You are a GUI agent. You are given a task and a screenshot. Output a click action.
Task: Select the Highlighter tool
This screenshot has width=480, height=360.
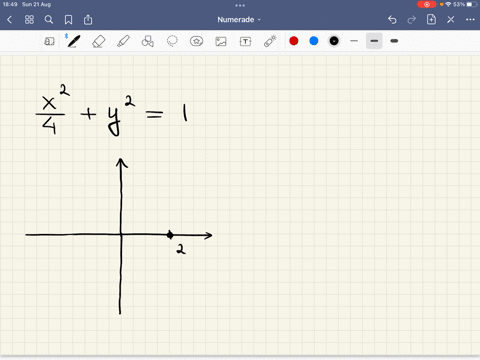click(123, 41)
